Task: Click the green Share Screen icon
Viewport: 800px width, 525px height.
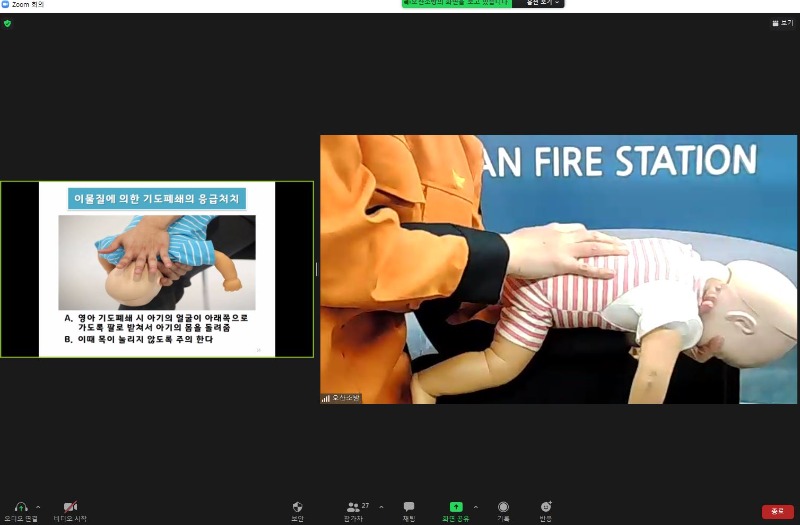Action: click(456, 507)
